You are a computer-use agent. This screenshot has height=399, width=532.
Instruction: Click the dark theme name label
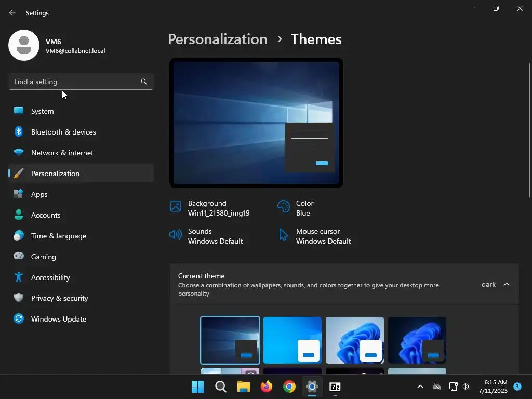point(488,284)
